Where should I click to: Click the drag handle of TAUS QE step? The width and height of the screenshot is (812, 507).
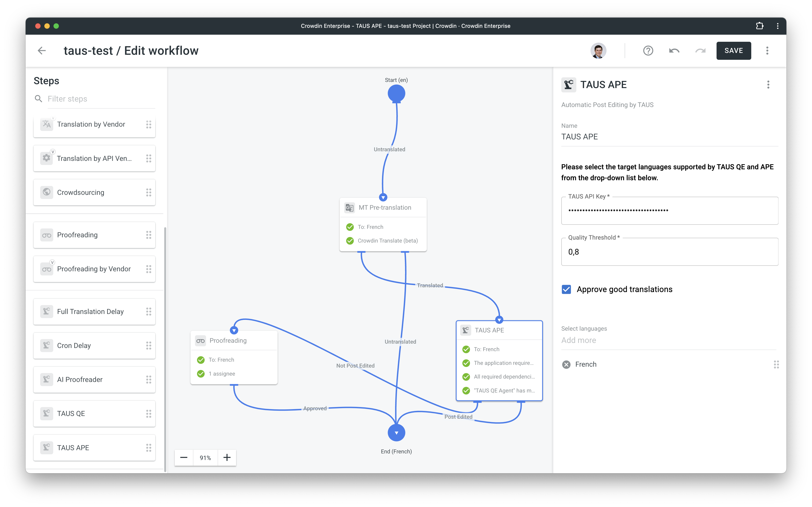coord(149,413)
